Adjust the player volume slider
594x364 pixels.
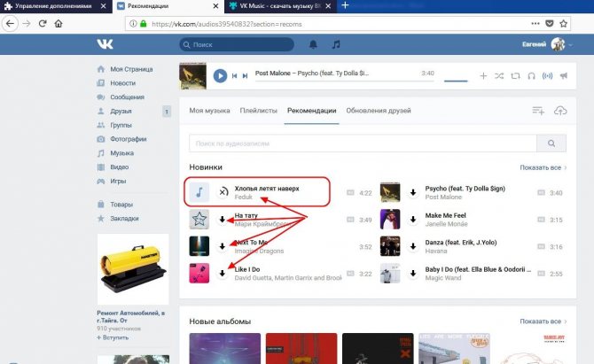coord(456,80)
